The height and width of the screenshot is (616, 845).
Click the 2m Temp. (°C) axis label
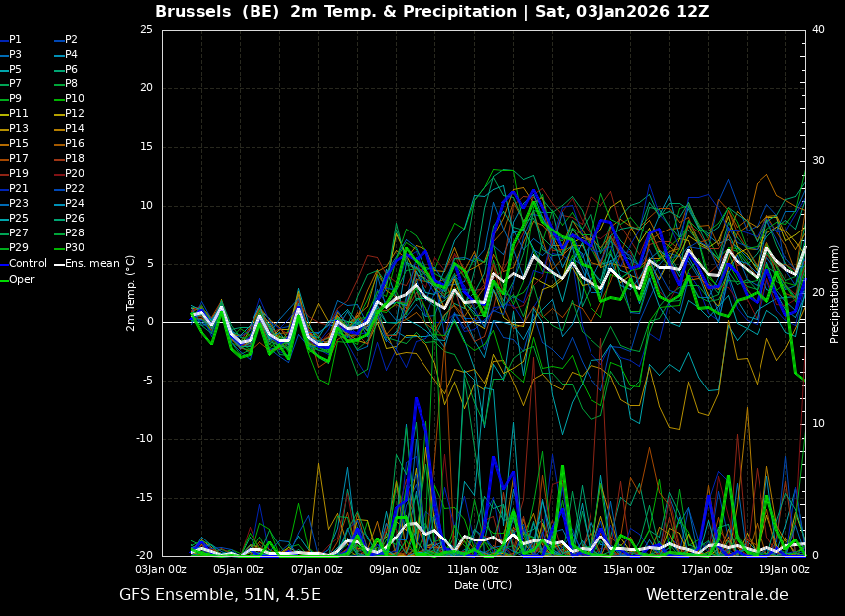tap(130, 293)
